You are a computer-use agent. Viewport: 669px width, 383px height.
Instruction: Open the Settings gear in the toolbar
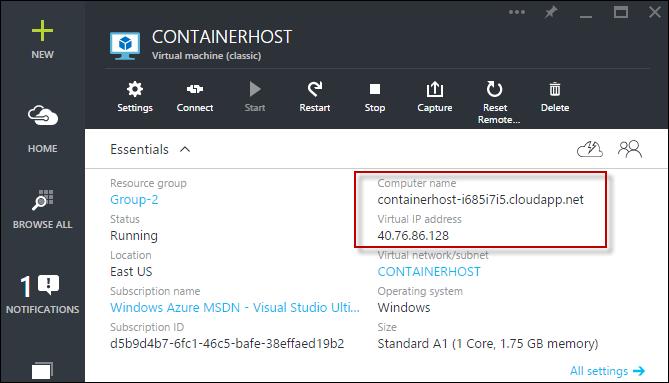135,97
